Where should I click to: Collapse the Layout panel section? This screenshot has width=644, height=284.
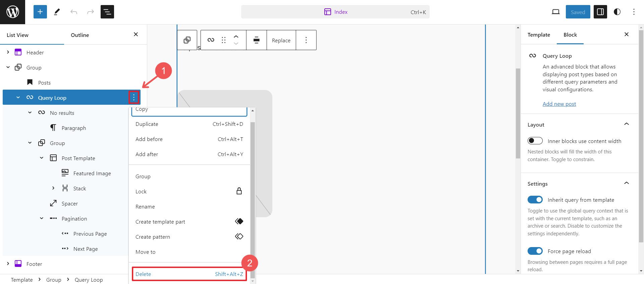pyautogui.click(x=626, y=124)
